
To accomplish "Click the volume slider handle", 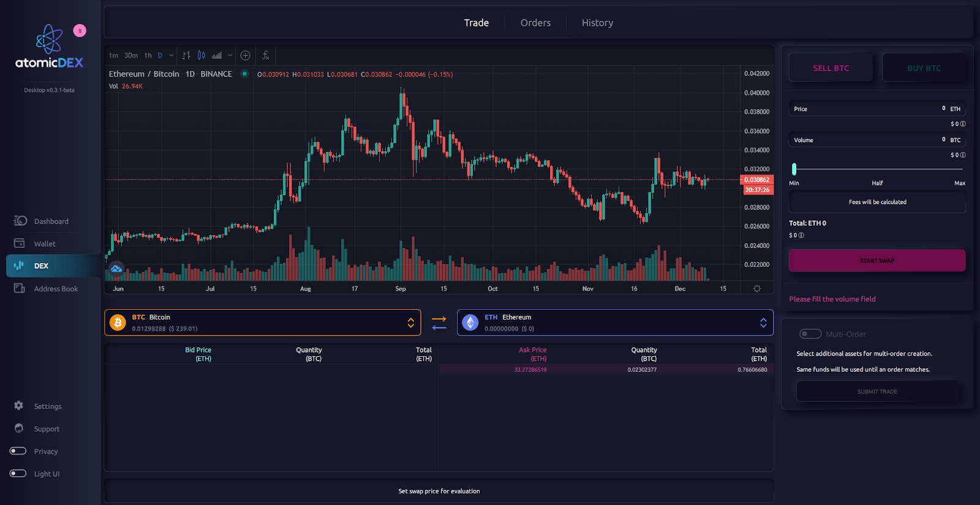I will coord(794,169).
